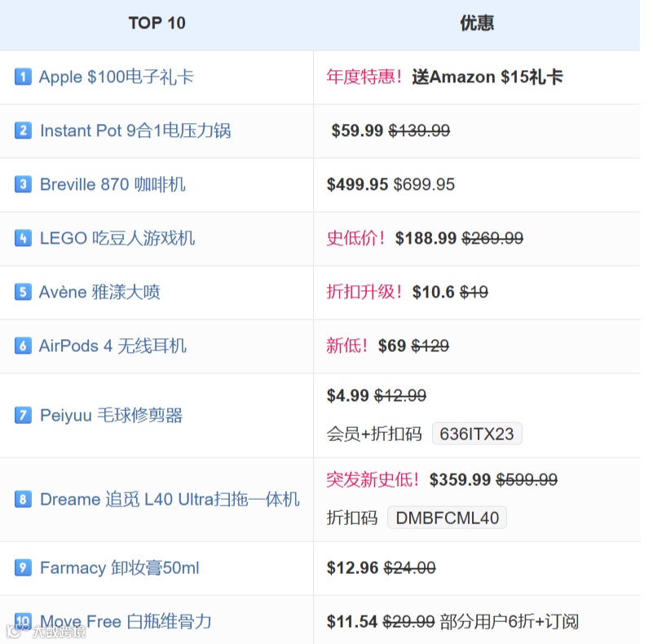Click the number 6 rank badge
Image resolution: width=653 pixels, height=644 pixels.
click(x=23, y=346)
